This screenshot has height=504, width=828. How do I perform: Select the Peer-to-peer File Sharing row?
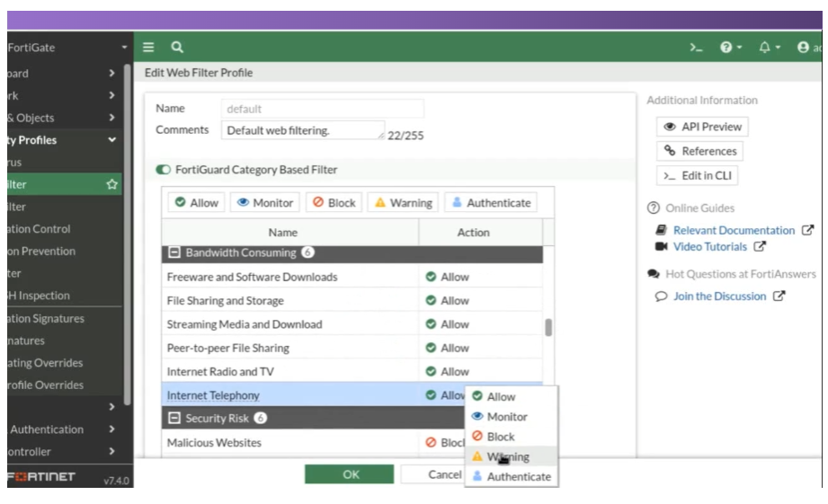pyautogui.click(x=352, y=348)
